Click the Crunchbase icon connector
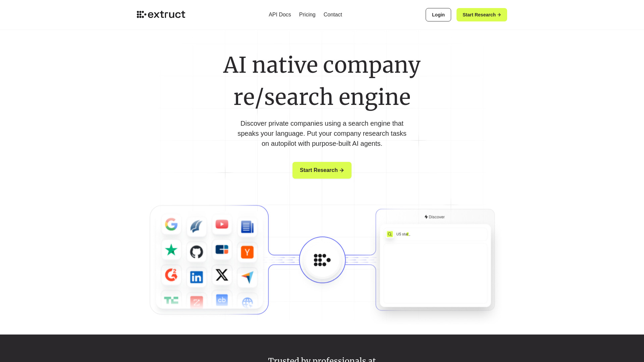Screen dimensions: 644x362 (221, 300)
